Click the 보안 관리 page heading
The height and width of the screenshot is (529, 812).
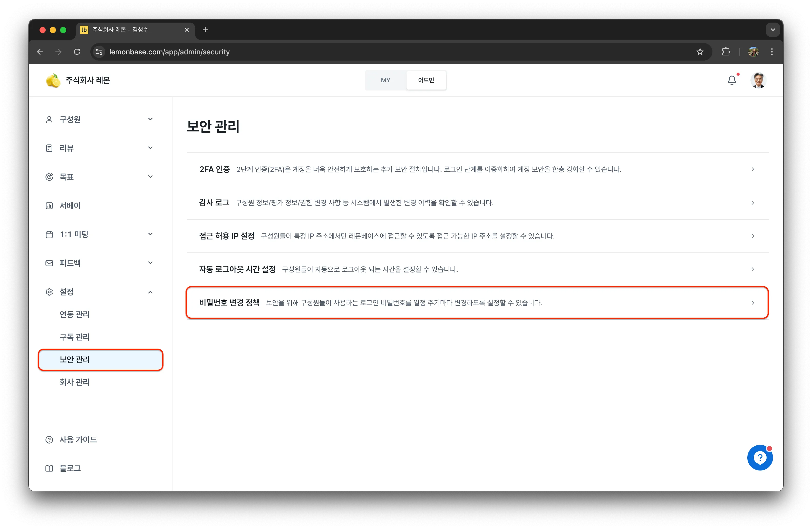tap(213, 126)
